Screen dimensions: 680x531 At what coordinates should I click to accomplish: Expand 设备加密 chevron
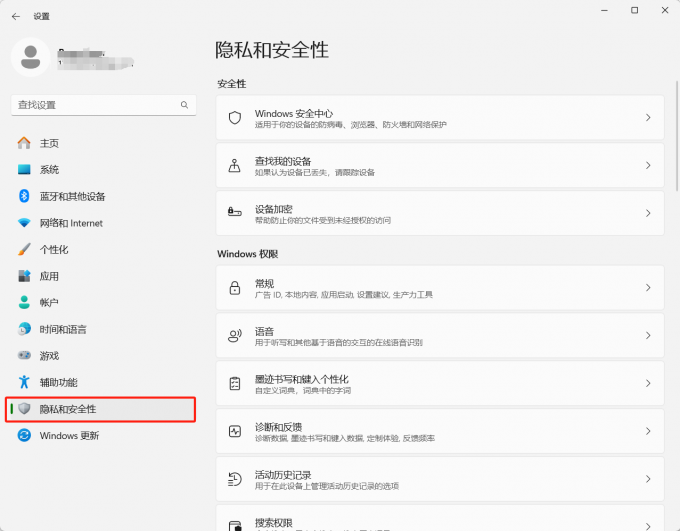(648, 213)
